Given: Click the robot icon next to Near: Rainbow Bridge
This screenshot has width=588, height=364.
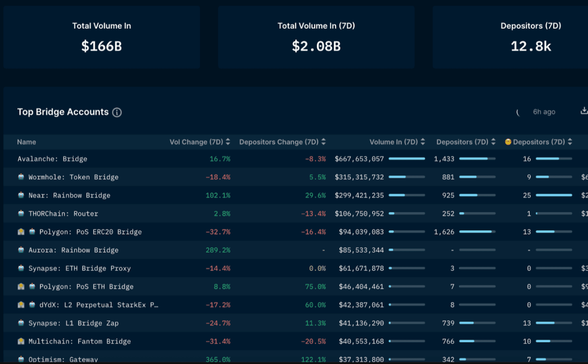Looking at the screenshot, I should (x=21, y=195).
